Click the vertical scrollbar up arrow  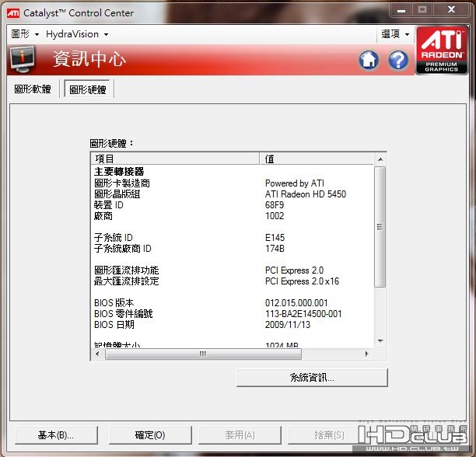(x=380, y=159)
